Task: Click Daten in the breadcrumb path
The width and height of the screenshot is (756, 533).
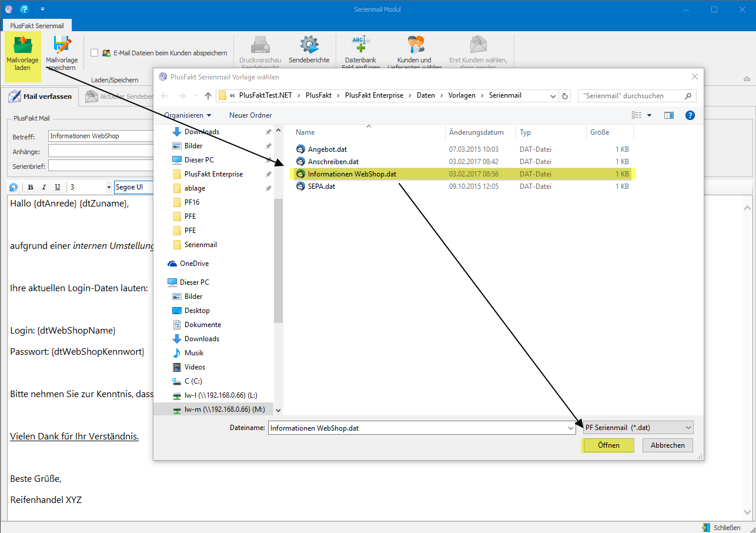Action: 426,95
